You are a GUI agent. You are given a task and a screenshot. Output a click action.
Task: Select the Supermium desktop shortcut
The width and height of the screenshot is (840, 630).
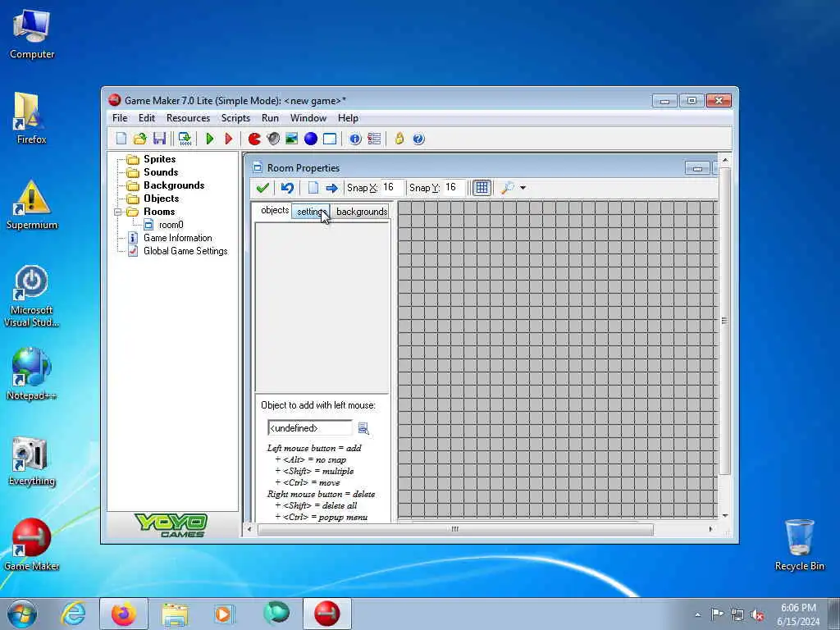[31, 204]
